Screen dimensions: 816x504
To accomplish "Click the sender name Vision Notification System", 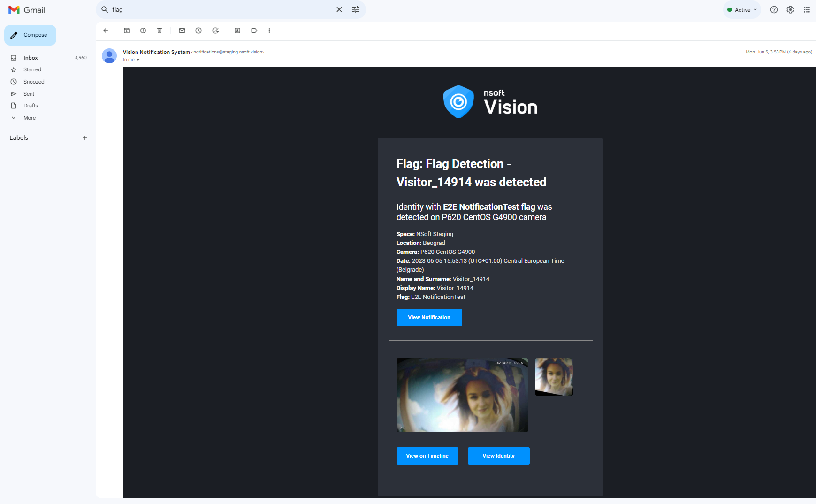I will click(x=156, y=52).
